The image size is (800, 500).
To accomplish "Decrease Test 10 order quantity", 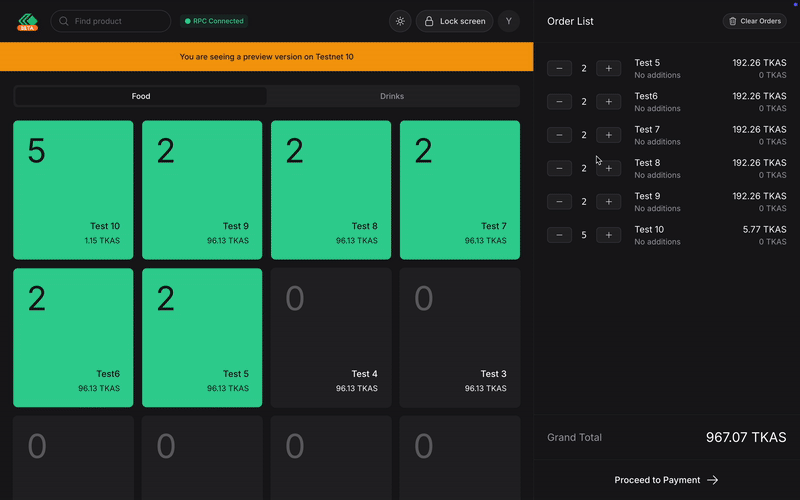I will pyautogui.click(x=560, y=235).
